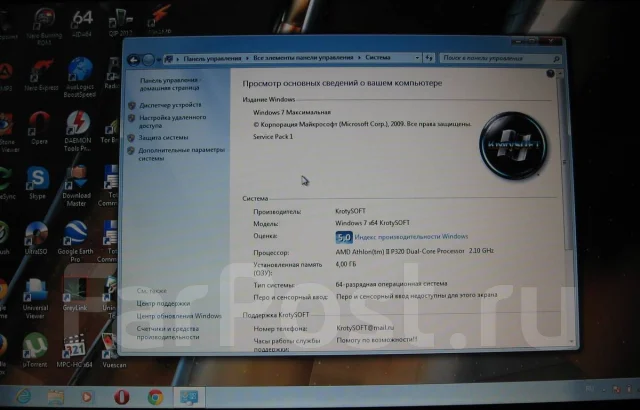Click the refresh button next to the address bar
The height and width of the screenshot is (410, 640).
(x=429, y=58)
